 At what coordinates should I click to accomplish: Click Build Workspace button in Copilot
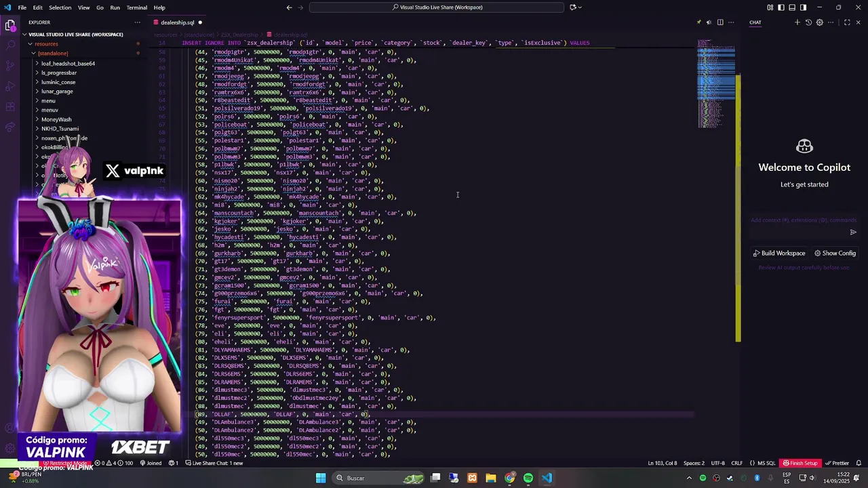pos(779,253)
